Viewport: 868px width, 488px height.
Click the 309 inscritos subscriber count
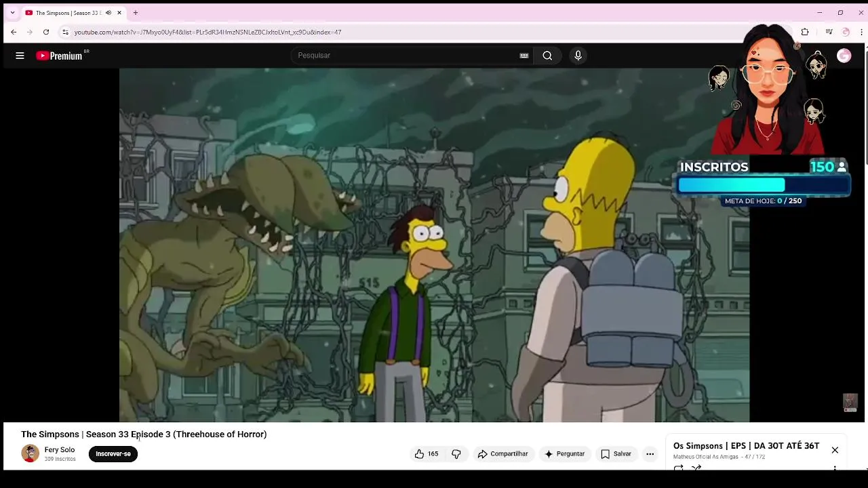click(x=60, y=460)
